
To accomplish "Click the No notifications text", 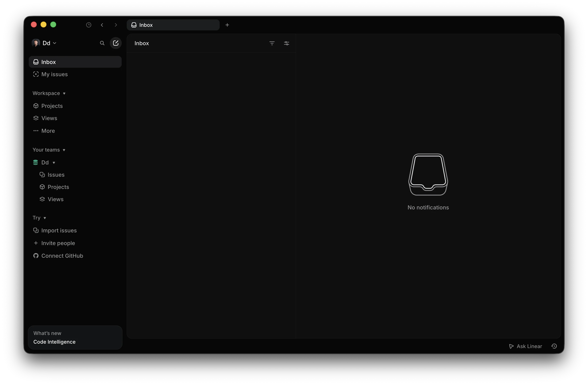I will tap(428, 208).
